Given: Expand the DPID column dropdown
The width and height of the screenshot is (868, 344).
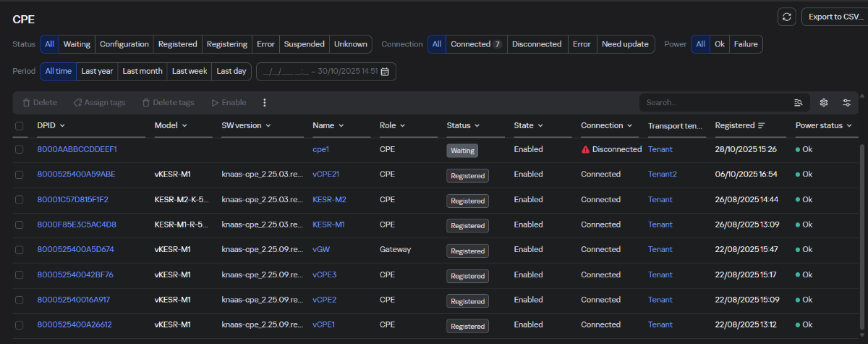Looking at the screenshot, I should point(62,126).
